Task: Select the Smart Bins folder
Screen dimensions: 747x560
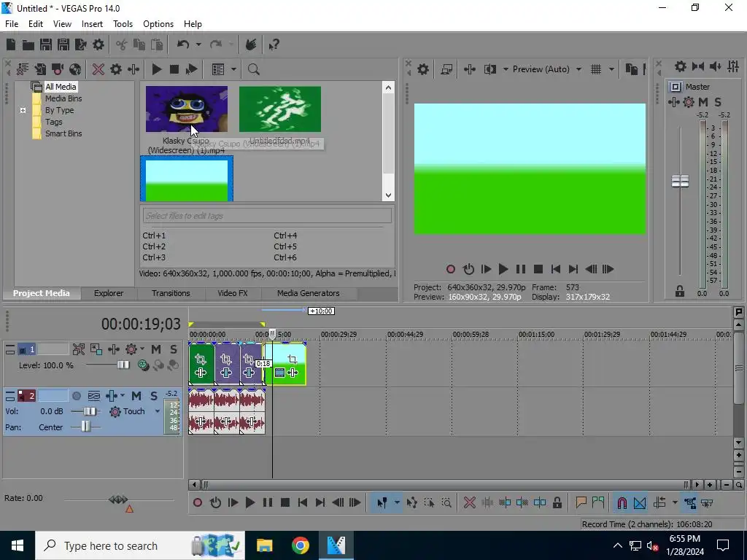Action: pyautogui.click(x=63, y=134)
